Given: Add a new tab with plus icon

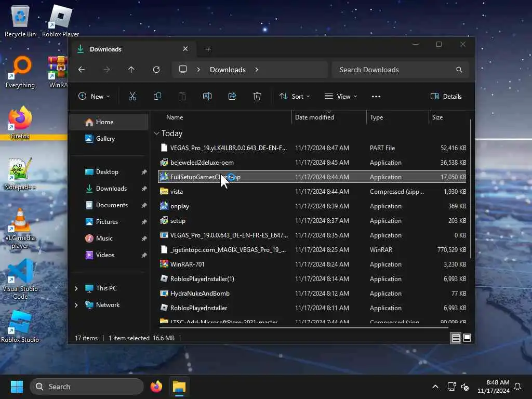Looking at the screenshot, I should point(208,49).
